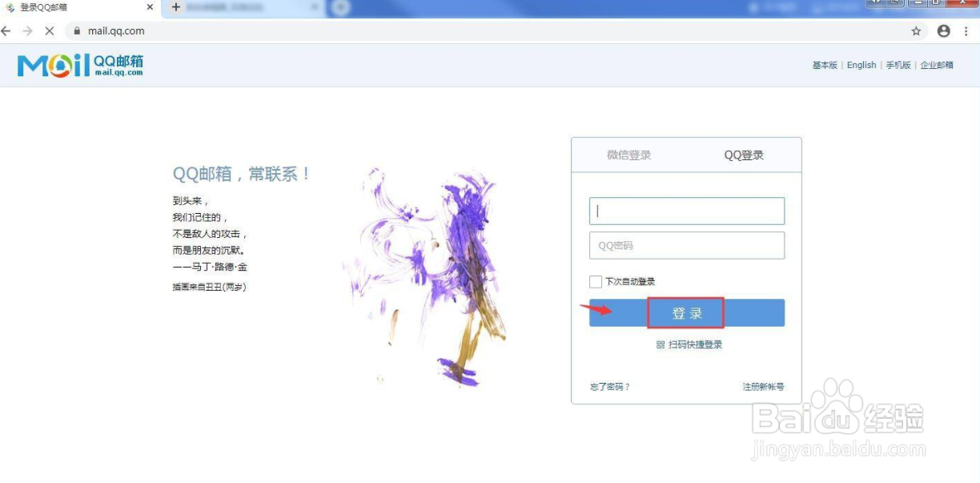This screenshot has height=483, width=980.
Task: Open the 扫码快捷登录 text link
Action: (696, 345)
